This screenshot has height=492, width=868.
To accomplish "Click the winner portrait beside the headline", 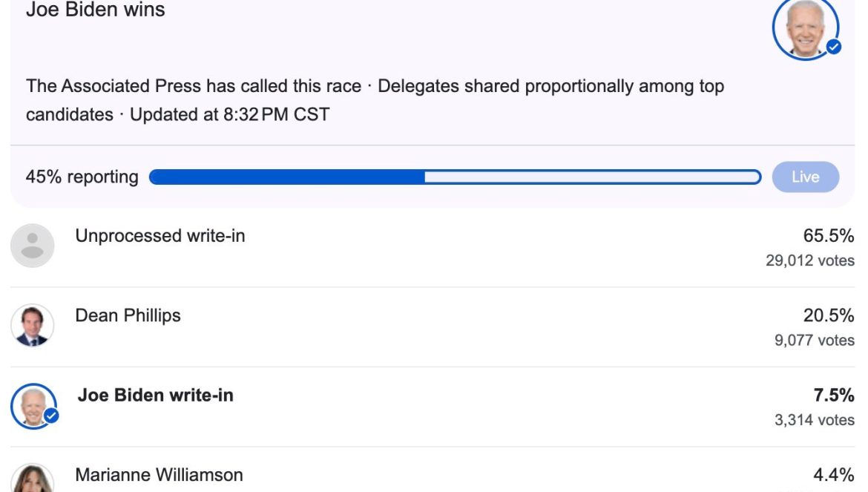I will pyautogui.click(x=805, y=27).
